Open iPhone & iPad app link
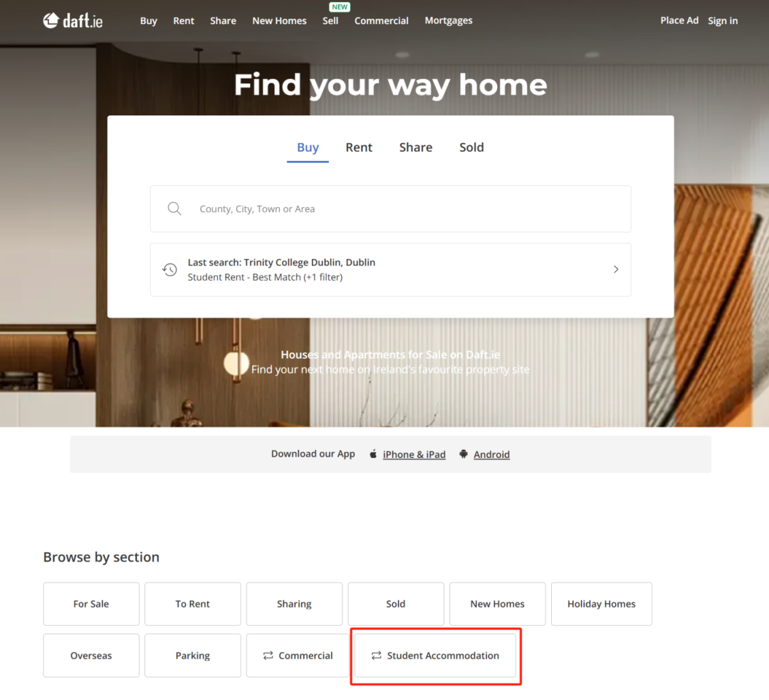The image size is (769, 700). coord(414,454)
